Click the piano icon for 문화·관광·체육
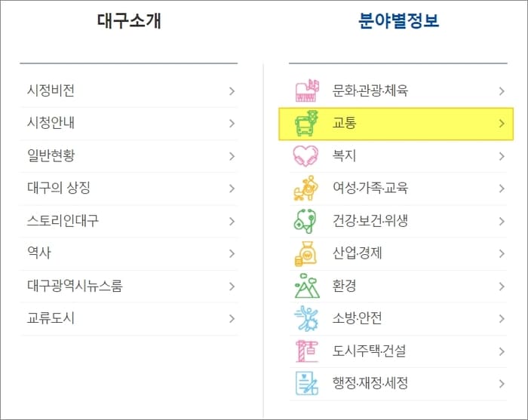 click(307, 90)
